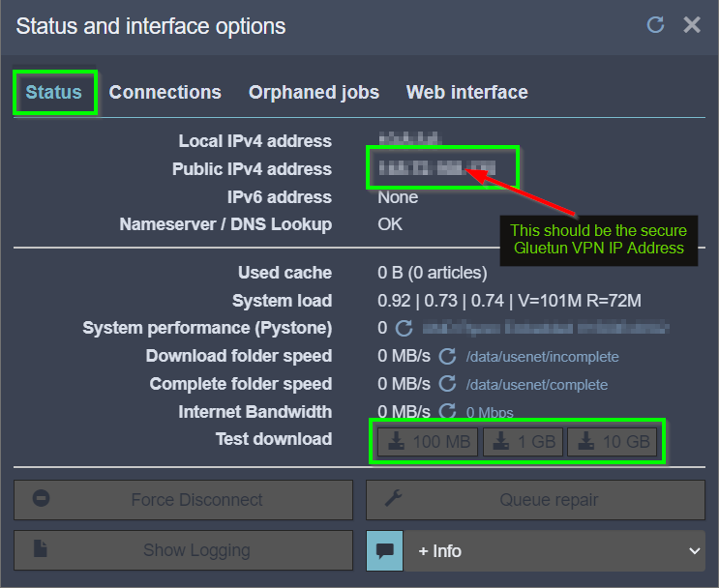
Task: Run Queue repair
Action: [x=535, y=500]
